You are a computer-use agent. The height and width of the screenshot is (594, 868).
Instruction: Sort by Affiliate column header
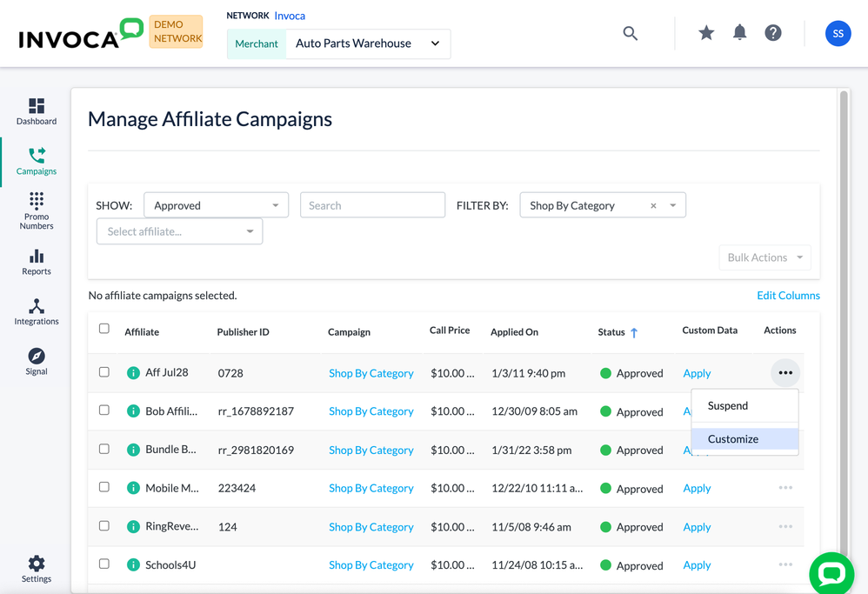[142, 332]
